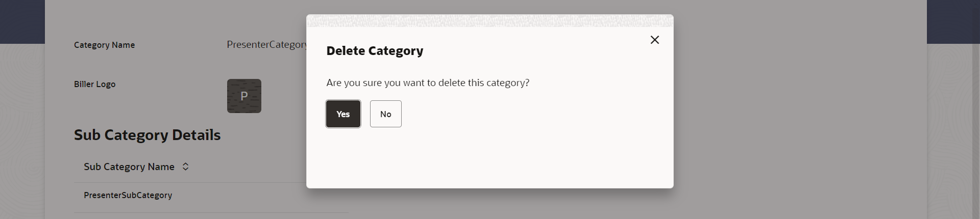The image size is (980, 219).
Task: Click empty dialog space below the buttons
Action: pyautogui.click(x=489, y=158)
